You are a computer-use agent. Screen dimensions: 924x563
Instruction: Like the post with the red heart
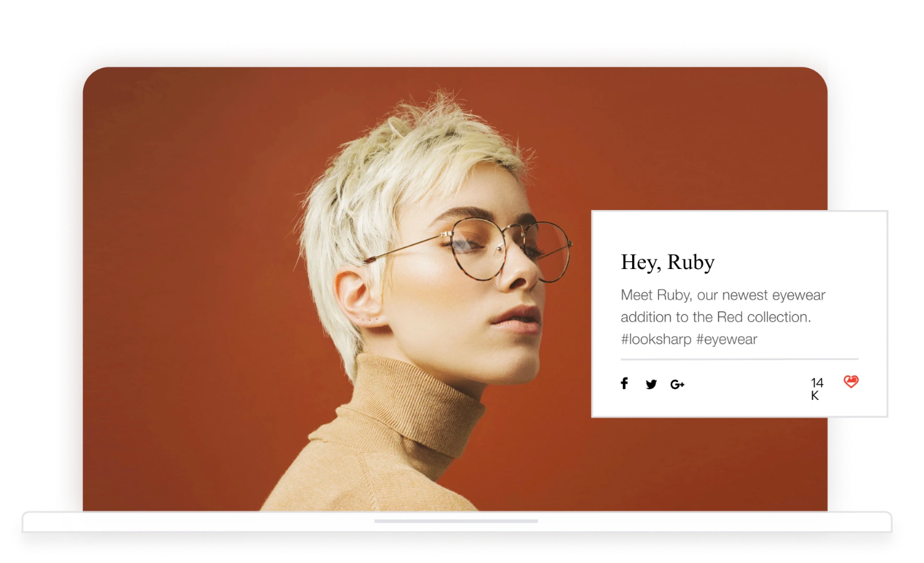pyautogui.click(x=851, y=382)
